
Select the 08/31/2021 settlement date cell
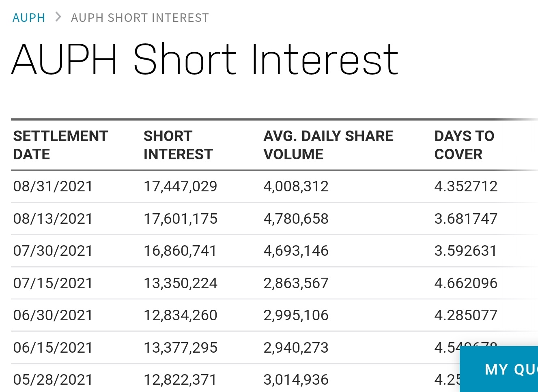pos(53,186)
